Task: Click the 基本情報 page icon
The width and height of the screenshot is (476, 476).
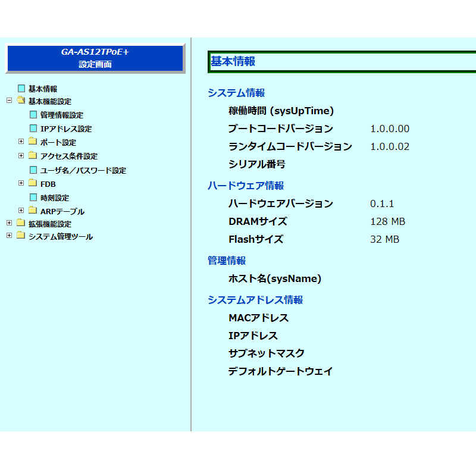Action: (x=21, y=89)
